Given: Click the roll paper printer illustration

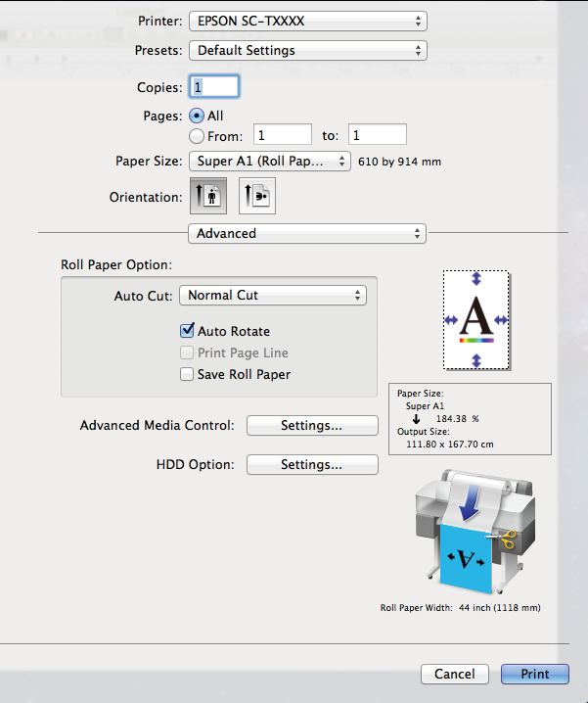Looking at the screenshot, I should [x=475, y=532].
